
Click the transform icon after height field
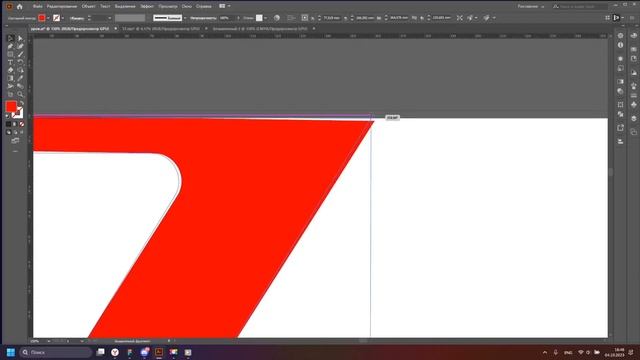coord(460,18)
